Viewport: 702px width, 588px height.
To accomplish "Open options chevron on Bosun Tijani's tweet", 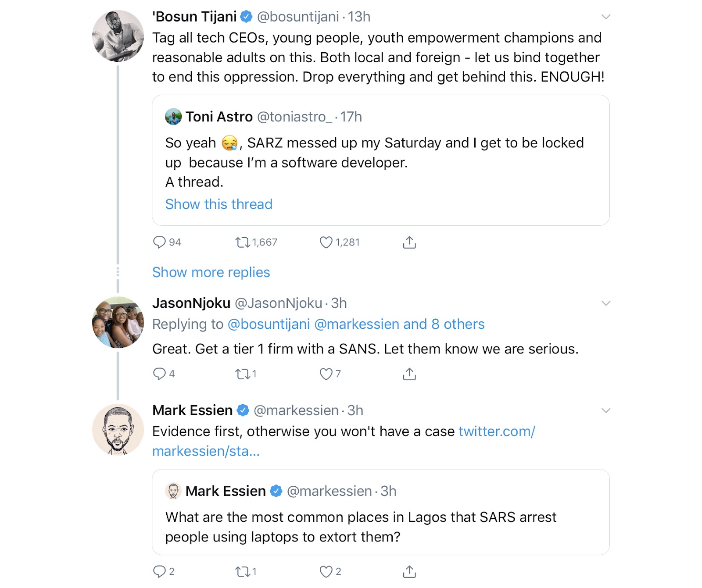I will pos(606,17).
